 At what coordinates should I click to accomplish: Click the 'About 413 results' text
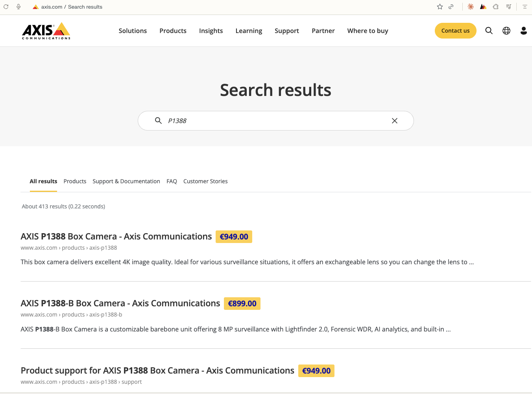coord(63,206)
